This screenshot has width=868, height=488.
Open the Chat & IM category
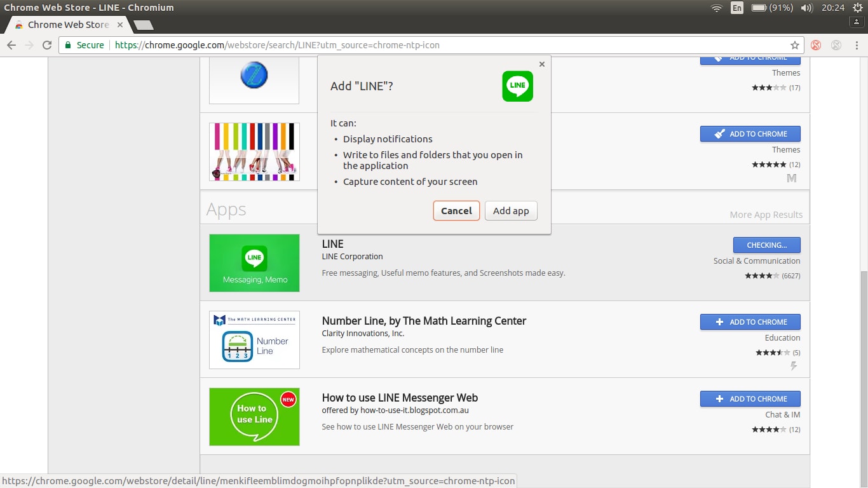coord(782,415)
